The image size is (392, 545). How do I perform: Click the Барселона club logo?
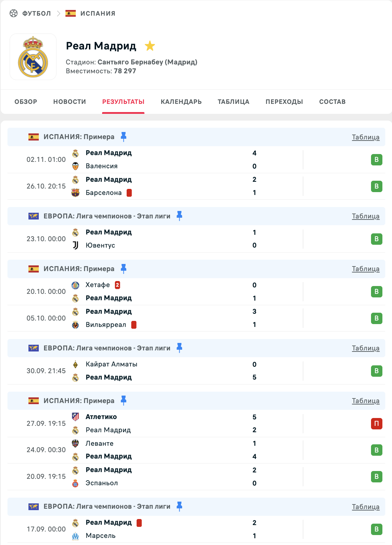(x=75, y=193)
